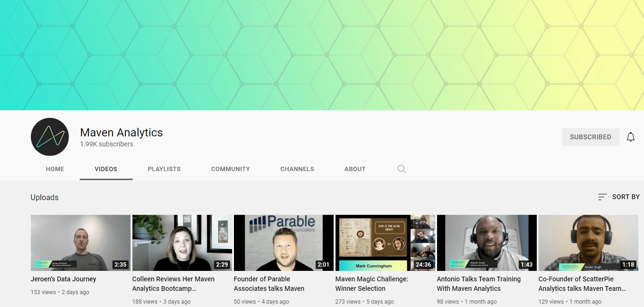Viewport: 644px width, 307px height.
Task: Click the 1.99K subscribers text
Action: tap(107, 144)
